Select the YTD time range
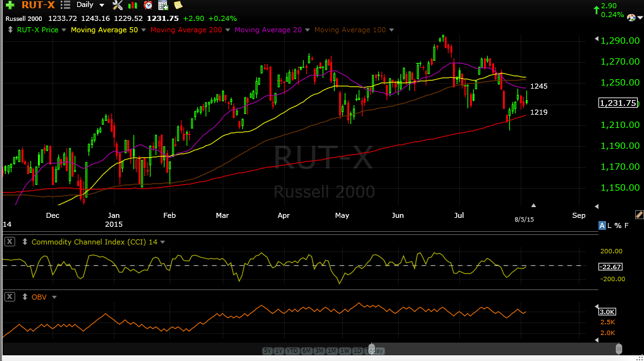 292,351
